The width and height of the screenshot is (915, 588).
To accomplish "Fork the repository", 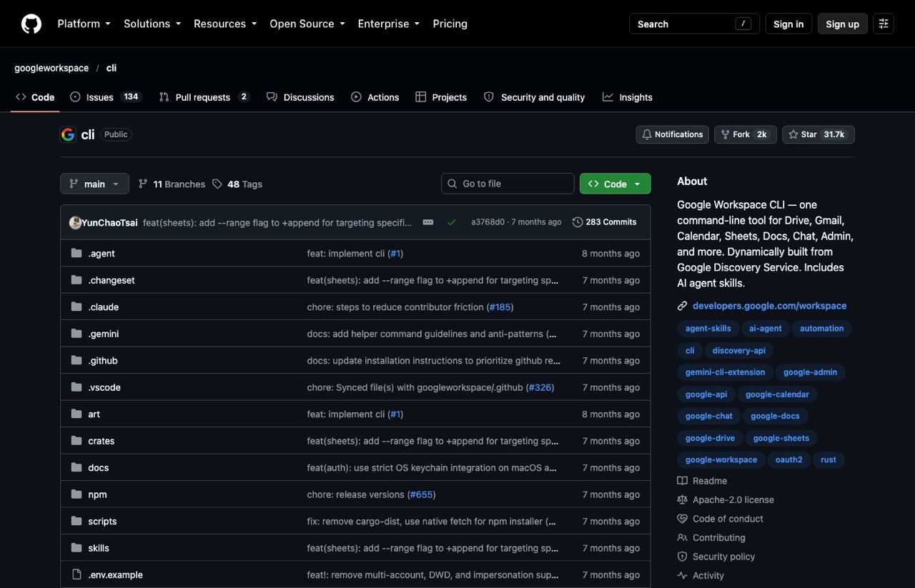I will pyautogui.click(x=746, y=134).
